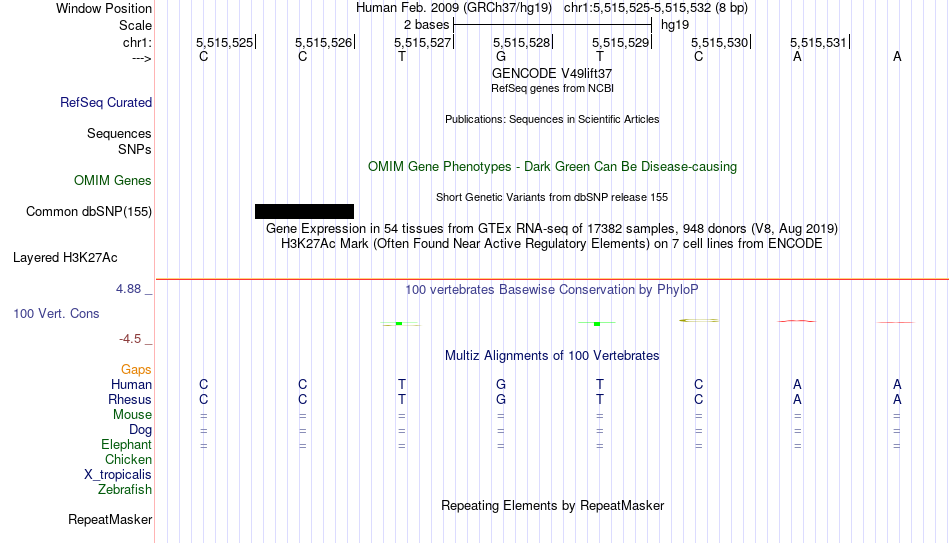This screenshot has width=950, height=543.
Task: Click the Layered H3K27Ac track label
Action: [65, 258]
